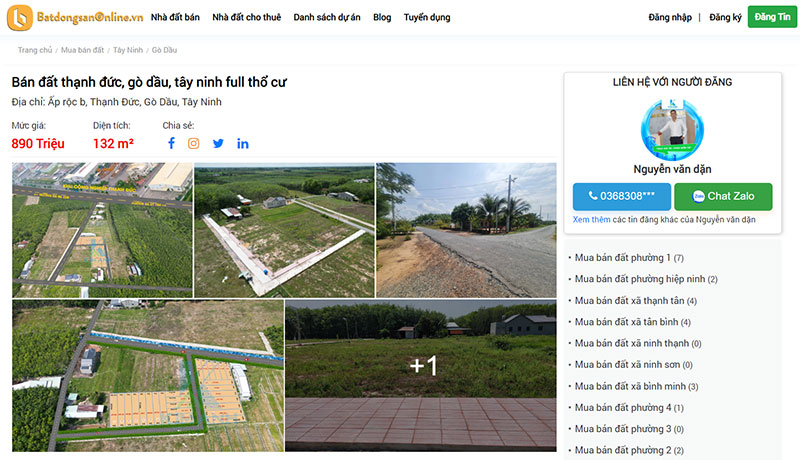This screenshot has width=800, height=460.
Task: Select Tây Ninh in the breadcrumb
Action: (127, 50)
